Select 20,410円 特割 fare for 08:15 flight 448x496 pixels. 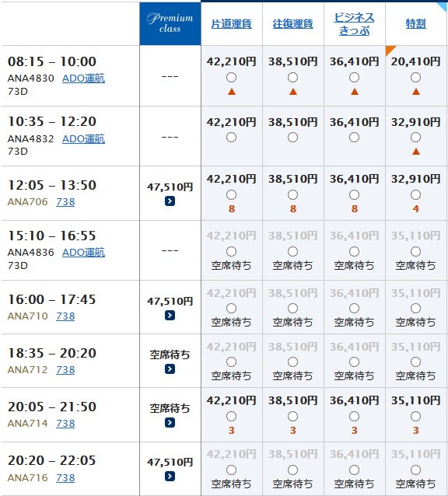(416, 78)
